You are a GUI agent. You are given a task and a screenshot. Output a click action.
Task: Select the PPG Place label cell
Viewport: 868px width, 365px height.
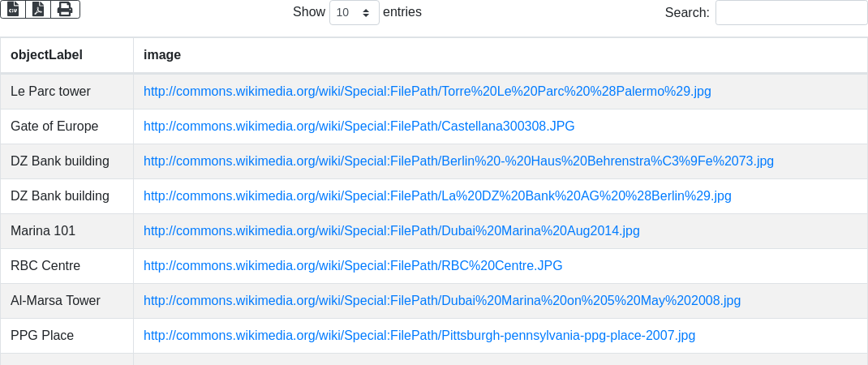(x=67, y=336)
